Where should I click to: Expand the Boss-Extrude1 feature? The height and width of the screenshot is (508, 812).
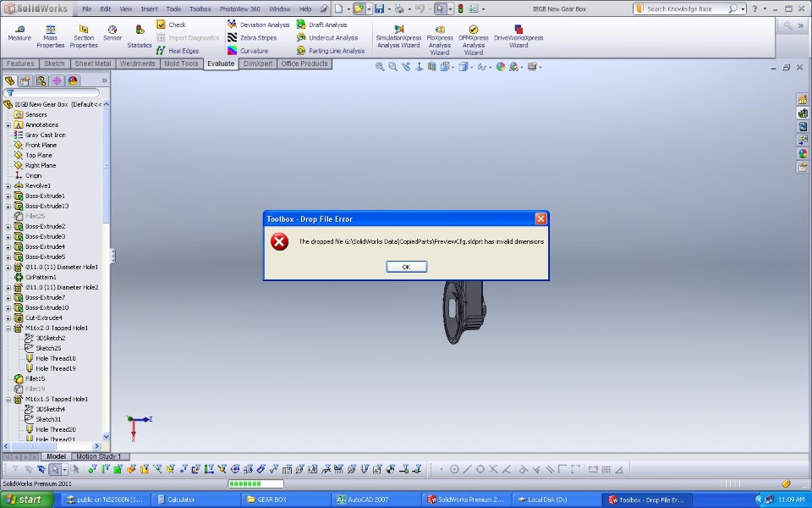click(8, 196)
